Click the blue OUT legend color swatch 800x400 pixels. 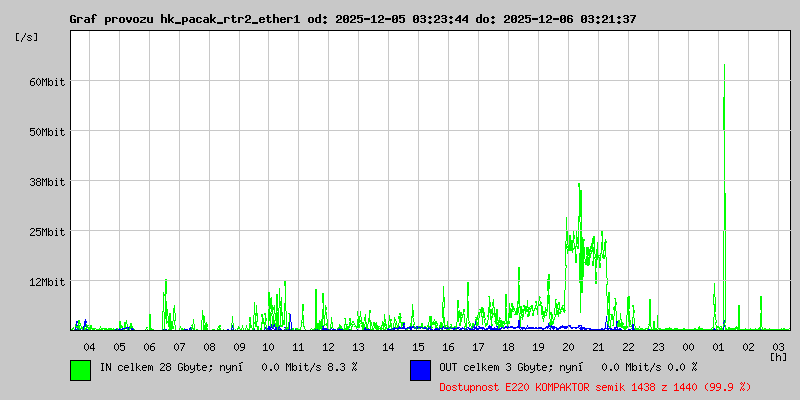[x=420, y=369]
